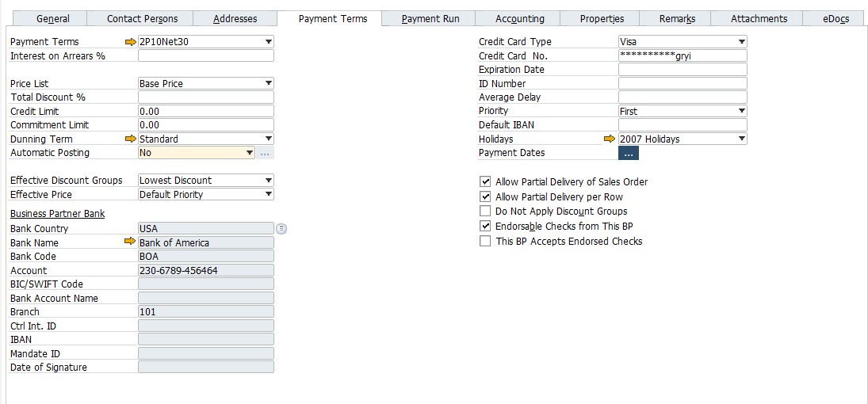The image size is (868, 404).
Task: Click the Dunning Term link arrow icon
Action: click(x=131, y=139)
